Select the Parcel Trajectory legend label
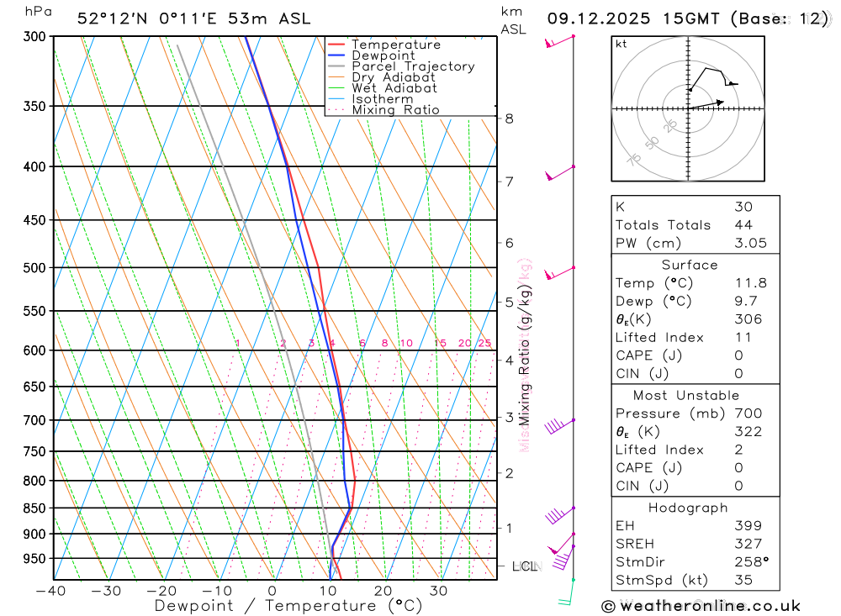 [x=413, y=66]
